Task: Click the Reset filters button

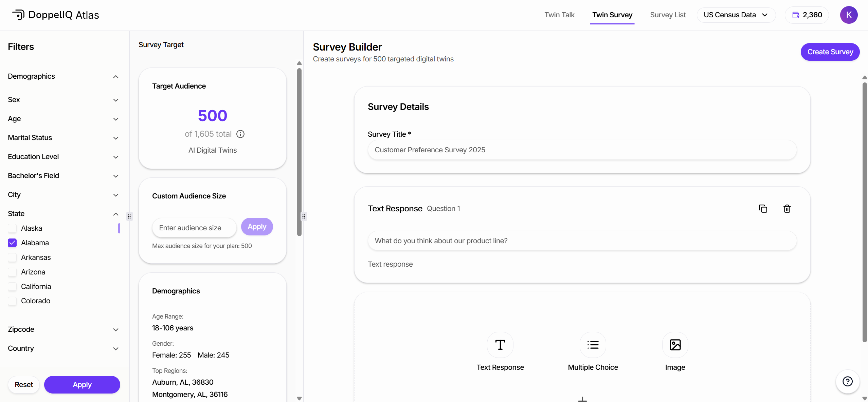Action: click(x=24, y=385)
